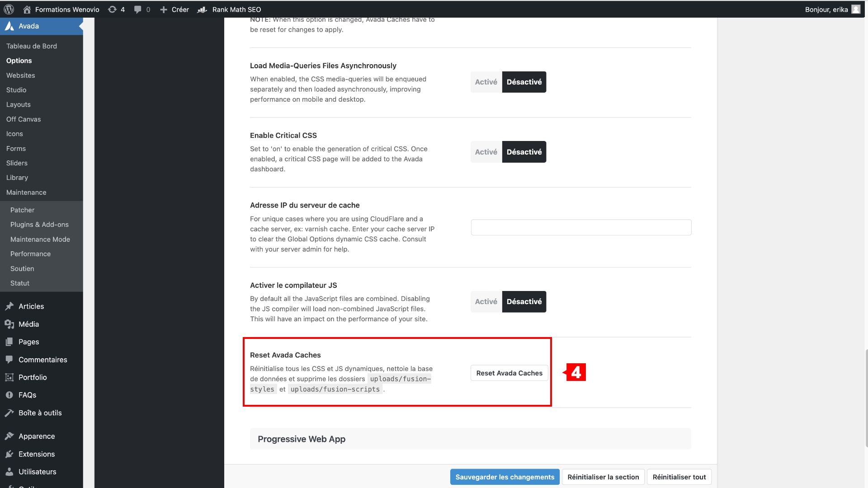Screen dimensions: 868x488
Task: Click the Utilisateurs person icon
Action: (x=9, y=472)
